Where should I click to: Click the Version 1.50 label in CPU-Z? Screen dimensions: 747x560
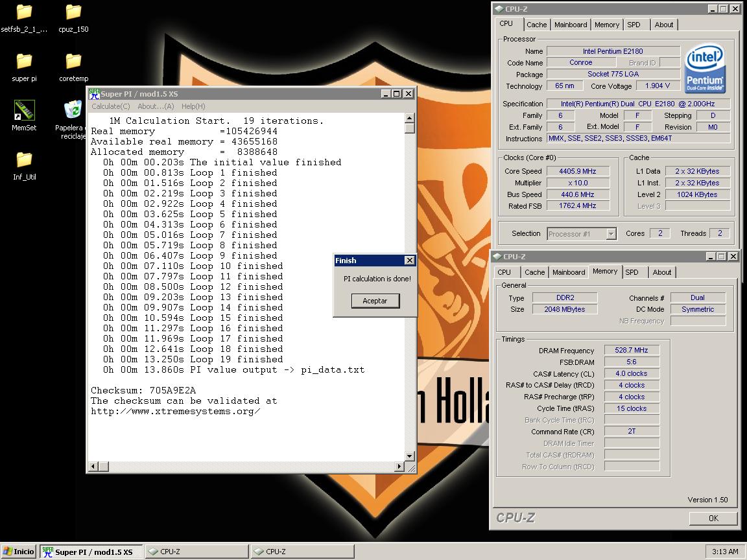[x=707, y=500]
